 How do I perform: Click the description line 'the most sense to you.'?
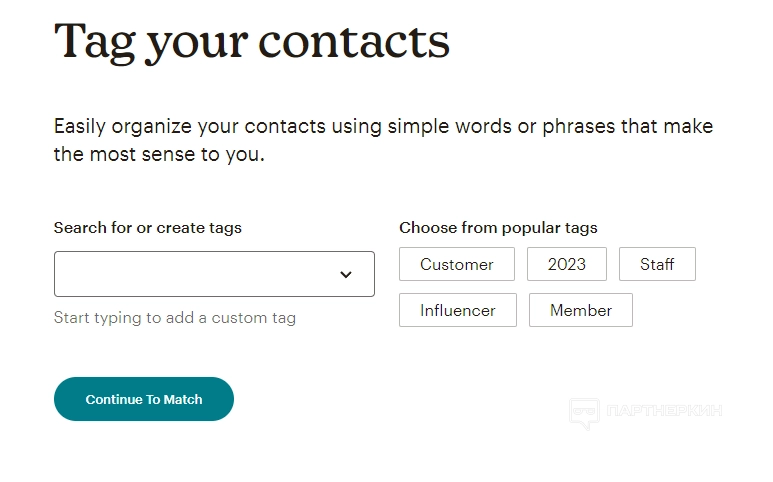coord(159,155)
